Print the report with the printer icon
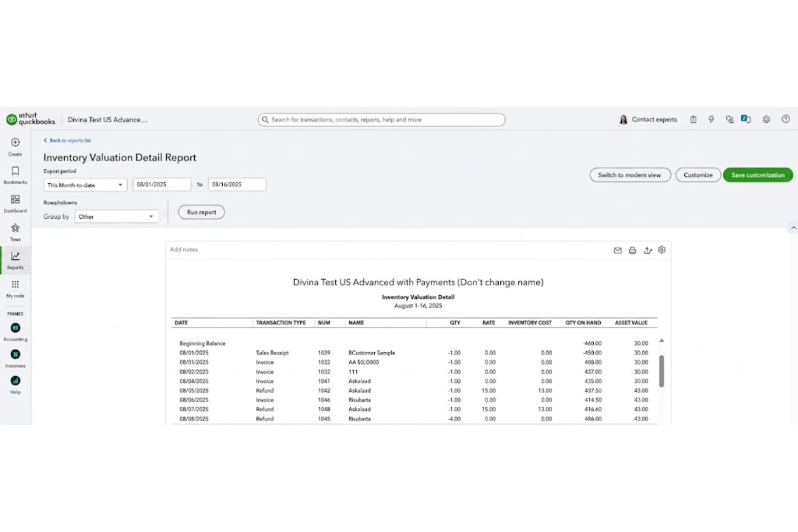 632,250
